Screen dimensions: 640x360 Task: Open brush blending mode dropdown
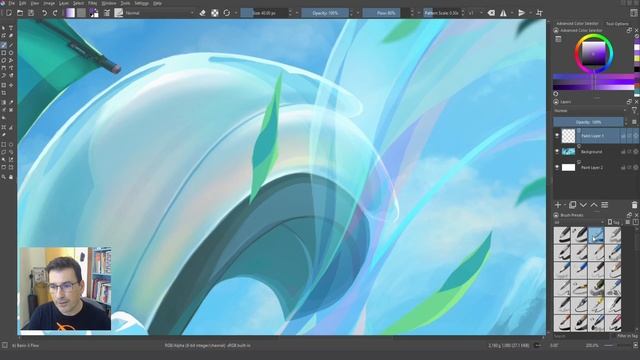(160, 13)
